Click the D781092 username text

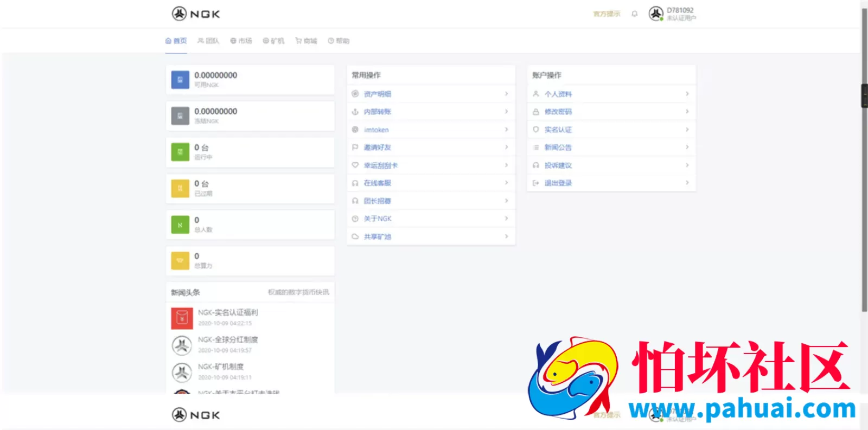[680, 10]
